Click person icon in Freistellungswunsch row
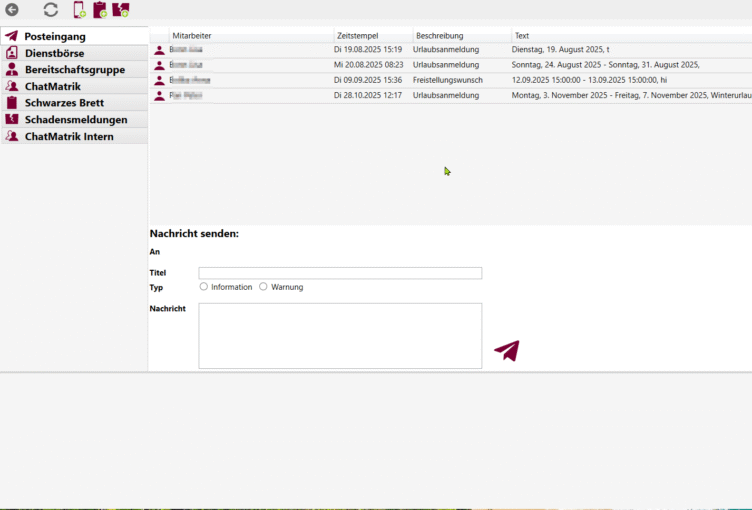Screen dimensions: 752x510 (159, 80)
